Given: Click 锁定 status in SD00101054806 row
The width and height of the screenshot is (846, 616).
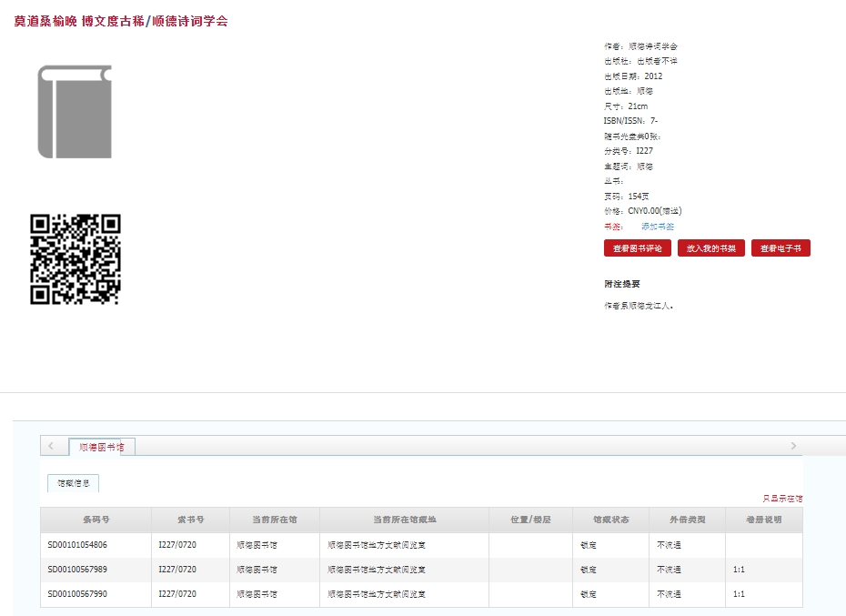Looking at the screenshot, I should (588, 545).
